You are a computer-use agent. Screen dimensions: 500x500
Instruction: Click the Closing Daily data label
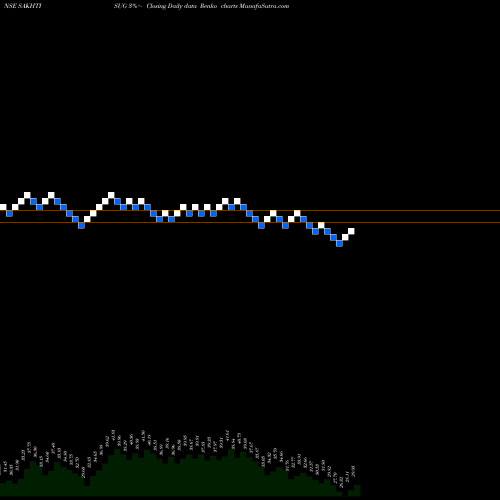click(x=172, y=6)
